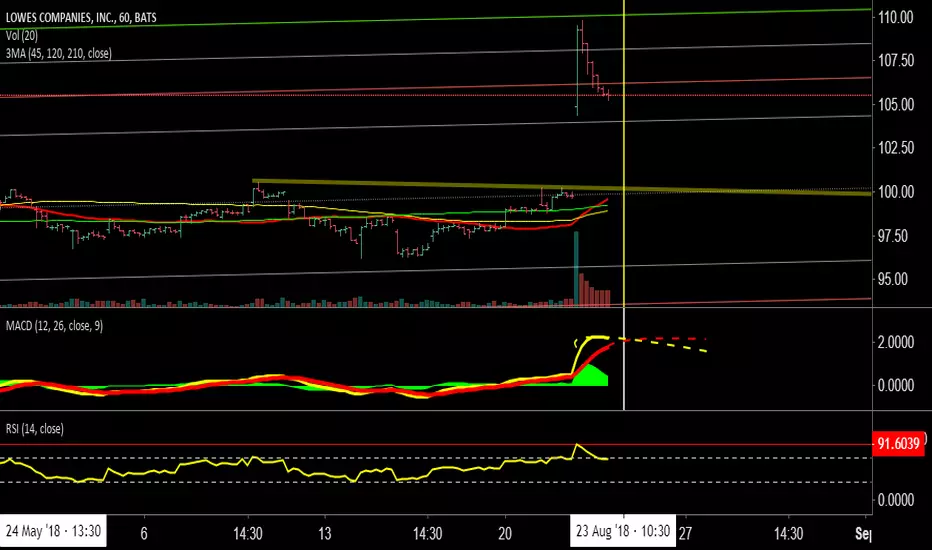Click the 95.00 price axis label

tap(893, 279)
